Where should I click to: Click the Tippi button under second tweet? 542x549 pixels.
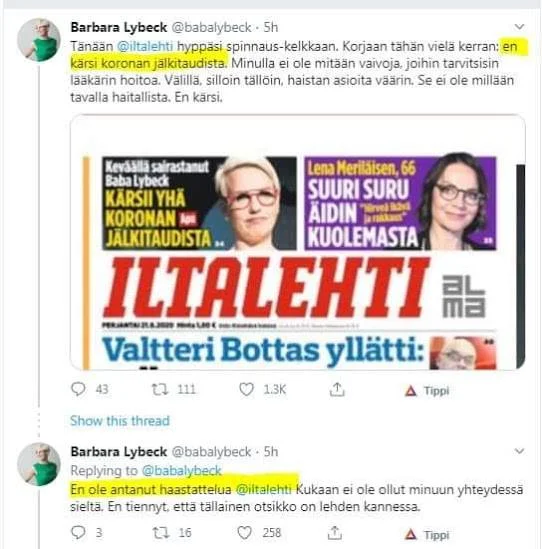tap(427, 535)
